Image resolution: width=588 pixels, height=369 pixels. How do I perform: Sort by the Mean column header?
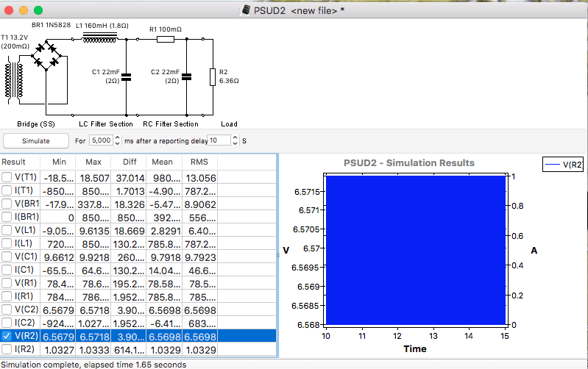(x=164, y=162)
